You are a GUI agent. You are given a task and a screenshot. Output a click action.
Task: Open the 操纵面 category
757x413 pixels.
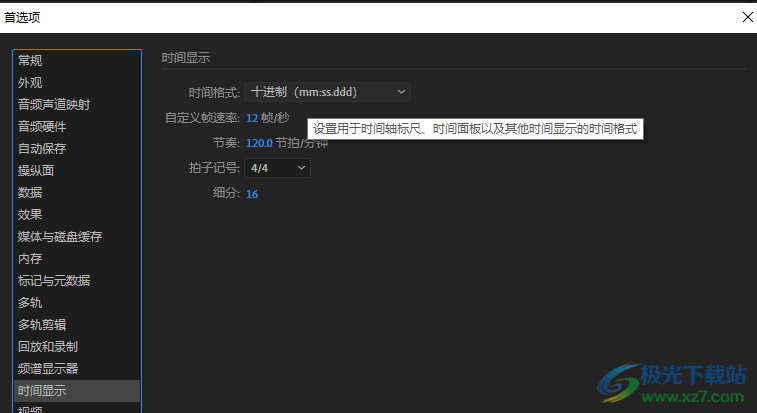36,171
